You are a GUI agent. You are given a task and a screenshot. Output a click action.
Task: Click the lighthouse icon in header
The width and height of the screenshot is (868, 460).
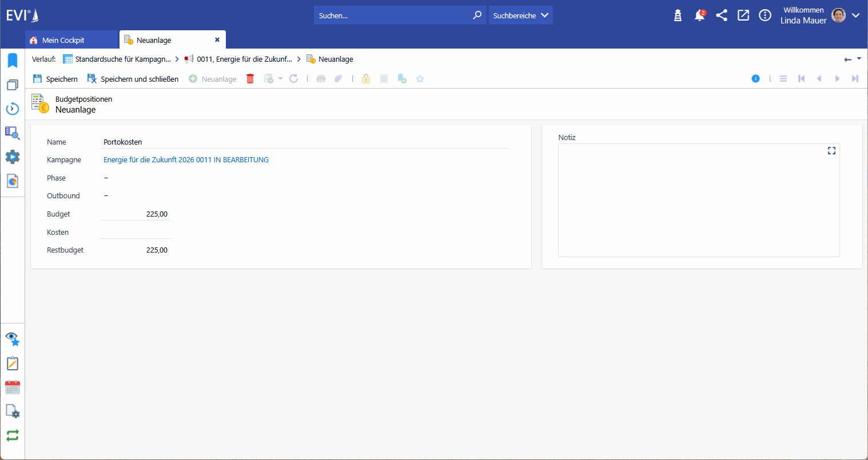pos(678,15)
